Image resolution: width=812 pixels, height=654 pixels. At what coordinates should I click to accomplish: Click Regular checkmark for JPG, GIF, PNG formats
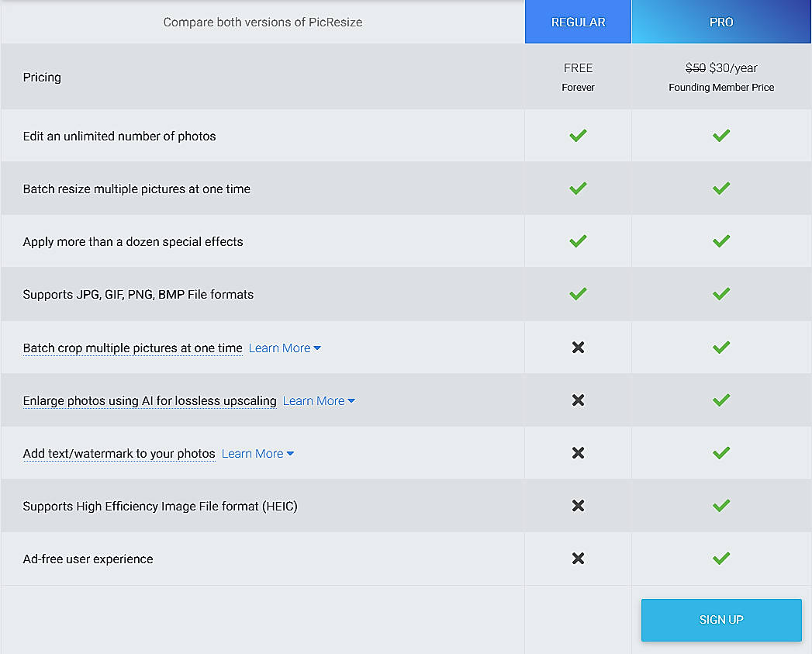(578, 294)
